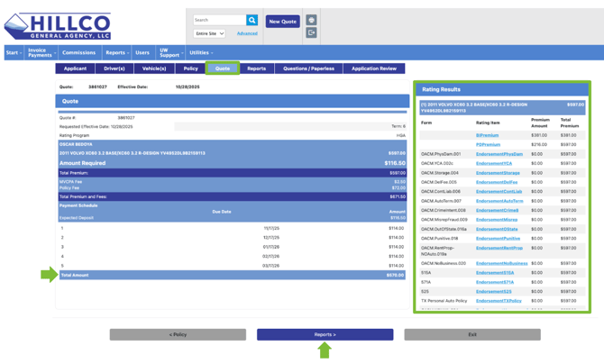Click the search magnifier icon

pos(252,20)
